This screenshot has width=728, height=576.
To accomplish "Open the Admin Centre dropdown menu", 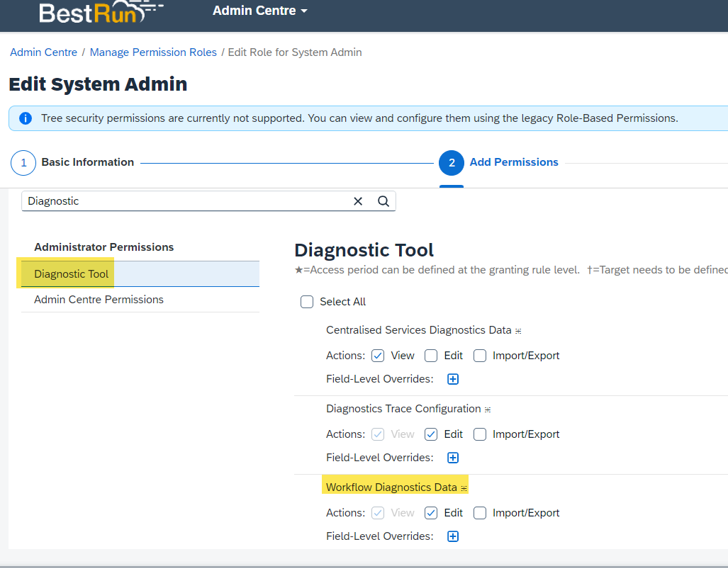I will (260, 11).
